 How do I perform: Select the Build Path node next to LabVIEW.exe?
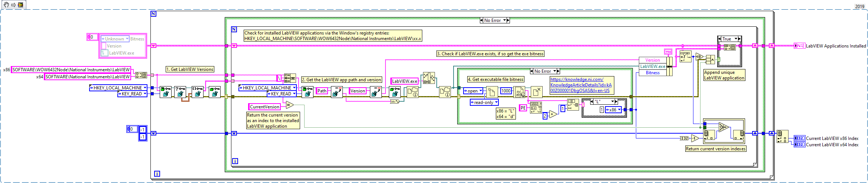coord(429,78)
